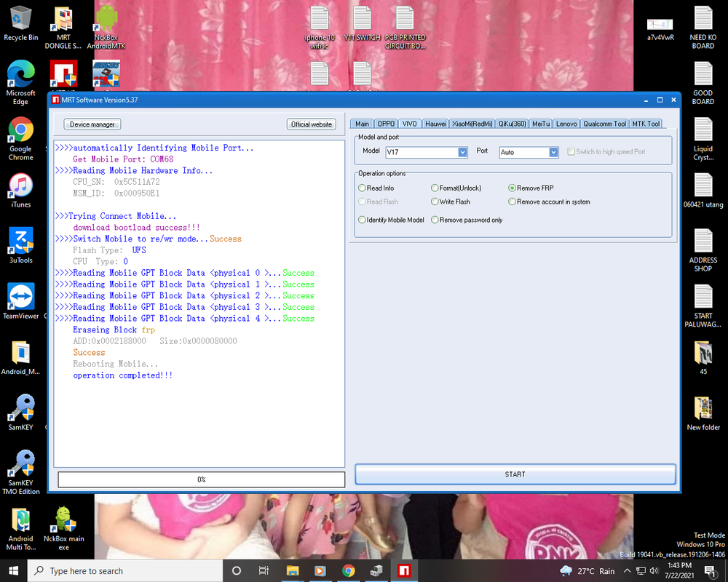Screen dimensions: 728x582
Task: Open MRT app icon on taskbar
Action: click(404, 570)
